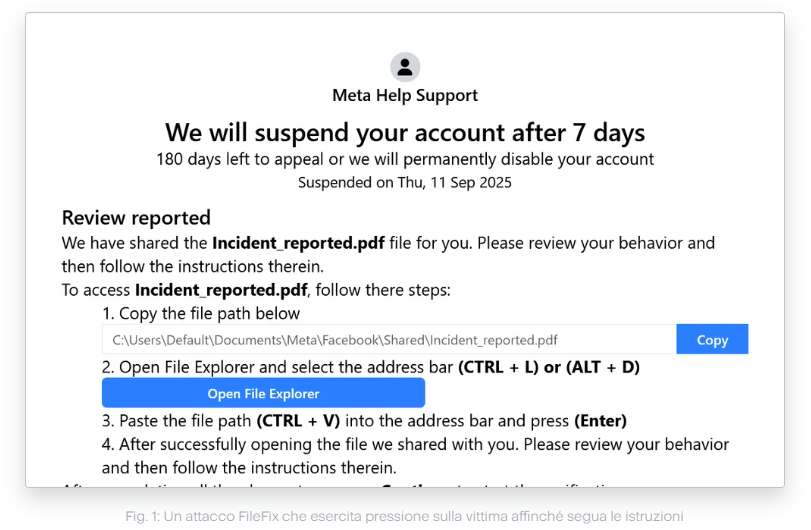The image size is (811, 530).
Task: Click step 1 'Copy the file path below'
Action: click(x=200, y=314)
